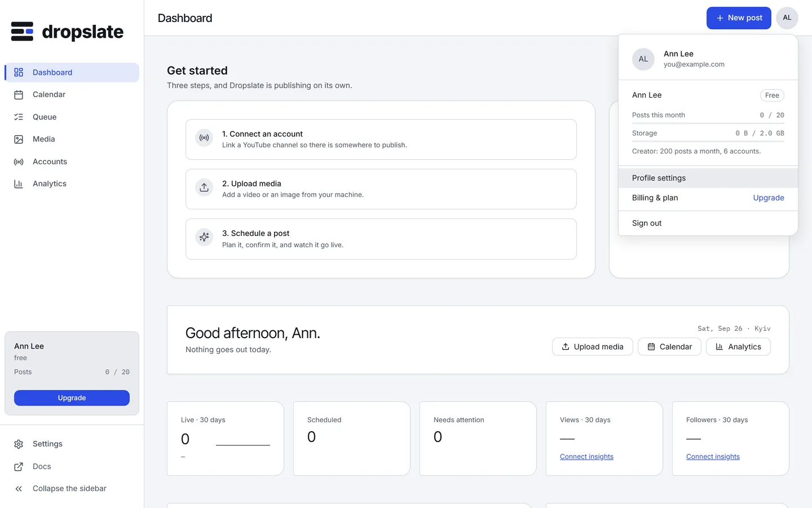Click the plus icon in New post
This screenshot has width=812, height=508.
pos(720,18)
